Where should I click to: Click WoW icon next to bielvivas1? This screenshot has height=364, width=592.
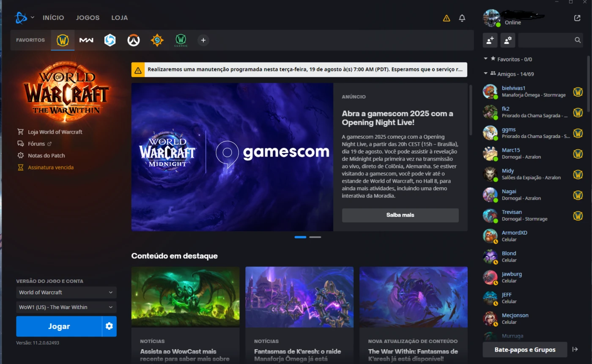[x=578, y=92]
